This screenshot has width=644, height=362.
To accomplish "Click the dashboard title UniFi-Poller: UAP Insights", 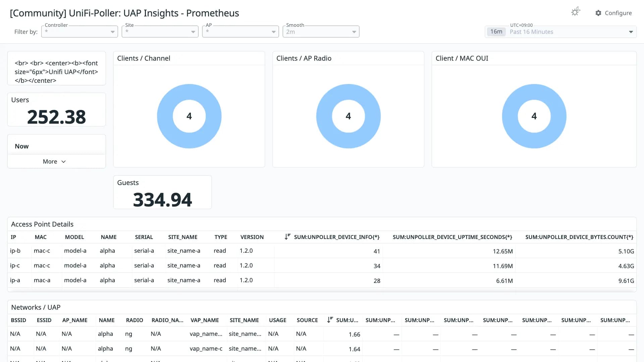I will (x=124, y=13).
